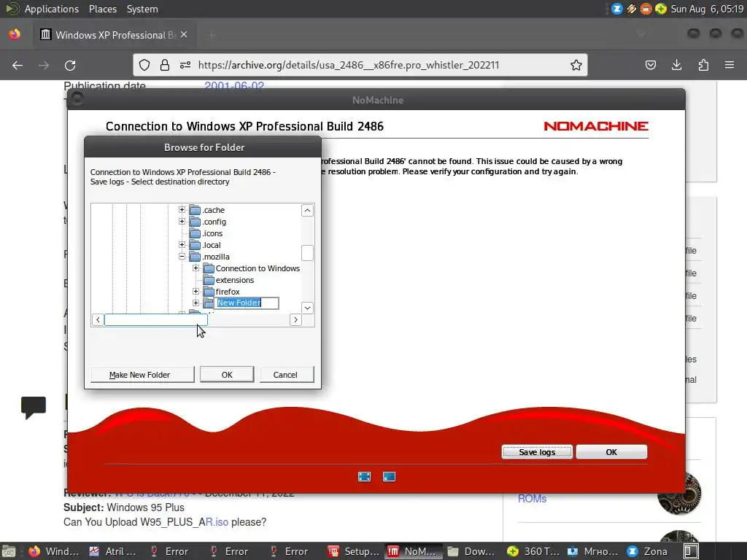Focus the Firefox URL address bar
Image resolution: width=747 pixels, height=560 pixels.
point(360,65)
